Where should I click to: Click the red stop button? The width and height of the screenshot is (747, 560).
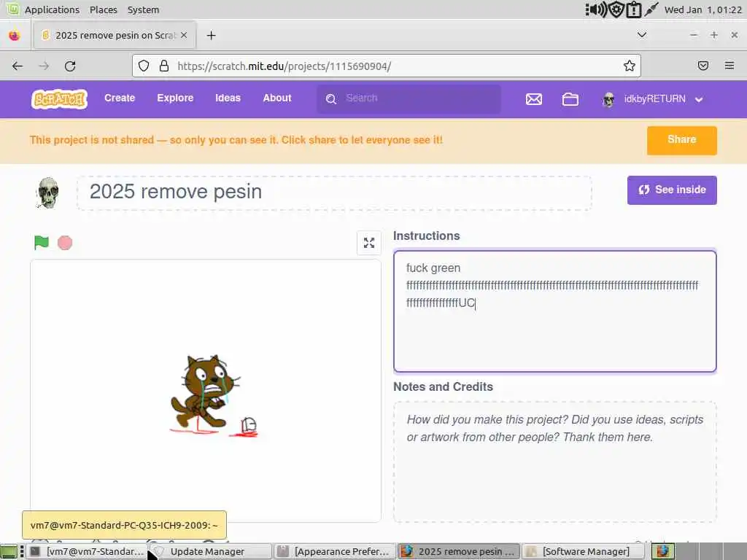(65, 243)
